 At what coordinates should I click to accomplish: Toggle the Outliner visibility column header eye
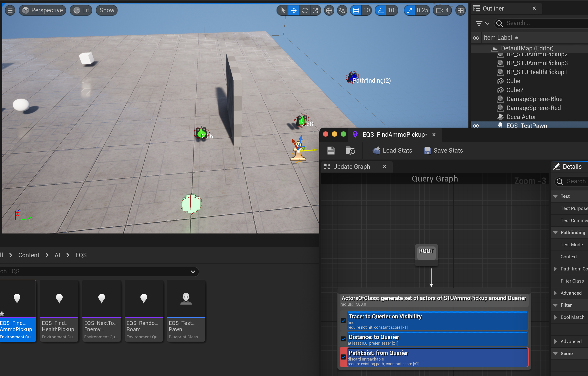[476, 38]
